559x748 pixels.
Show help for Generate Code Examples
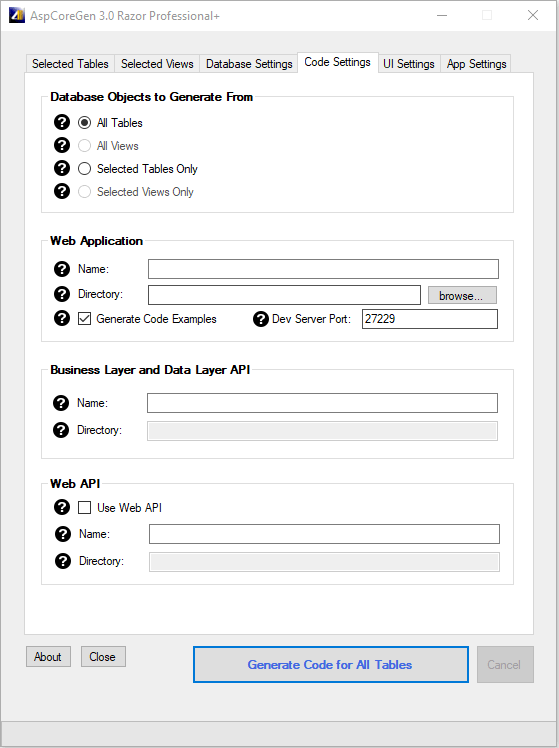coord(62,318)
